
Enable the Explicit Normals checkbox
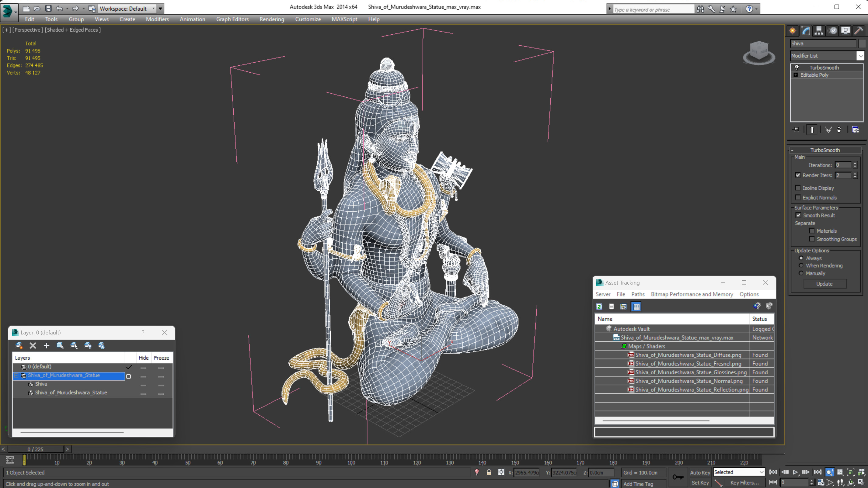pyautogui.click(x=798, y=197)
